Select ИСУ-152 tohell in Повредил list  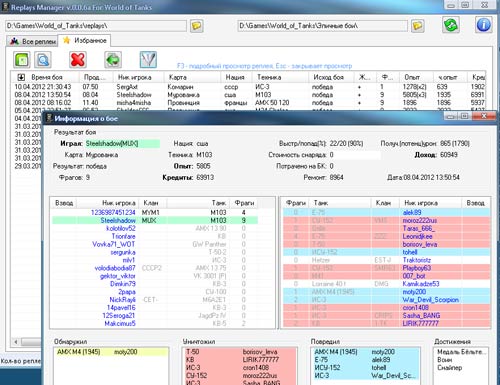point(366,368)
